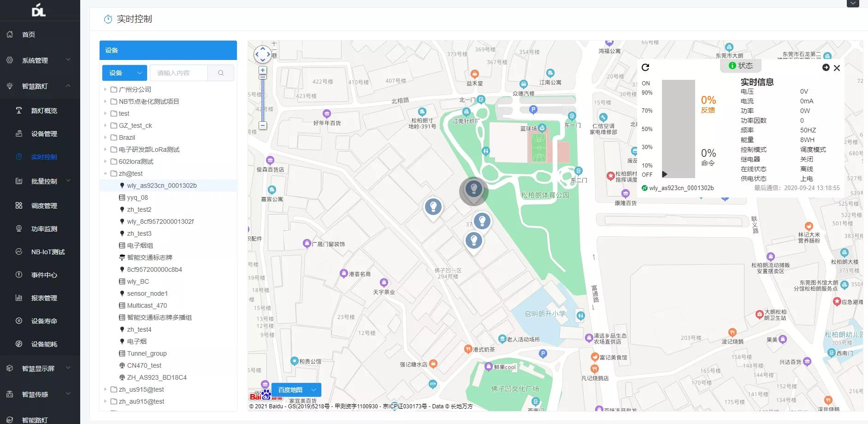This screenshot has height=424, width=868.
Task: Open the 状态 tab in info panel
Action: click(741, 66)
